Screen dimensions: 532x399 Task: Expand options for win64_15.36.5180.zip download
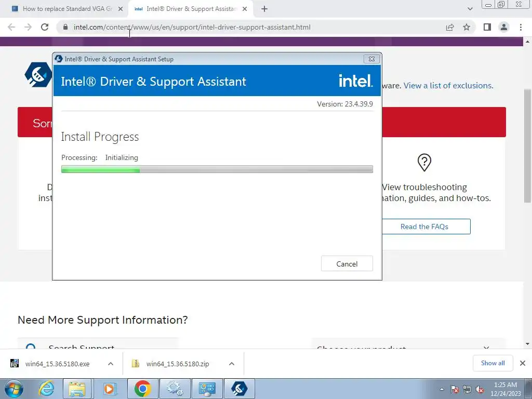coord(232,364)
